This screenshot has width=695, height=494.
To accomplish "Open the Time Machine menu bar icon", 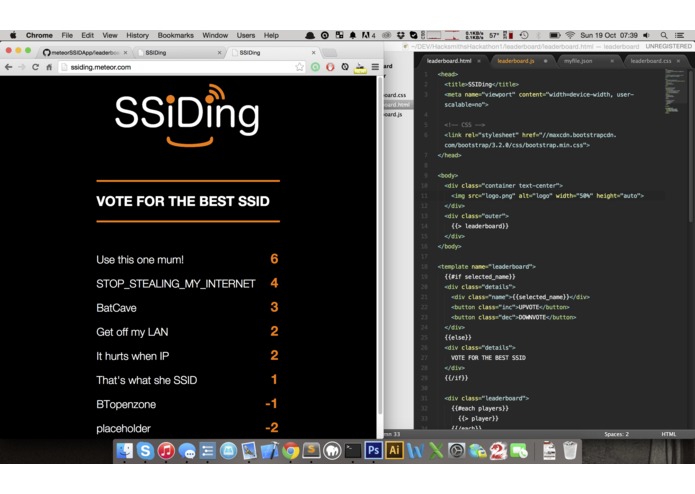I will (524, 35).
